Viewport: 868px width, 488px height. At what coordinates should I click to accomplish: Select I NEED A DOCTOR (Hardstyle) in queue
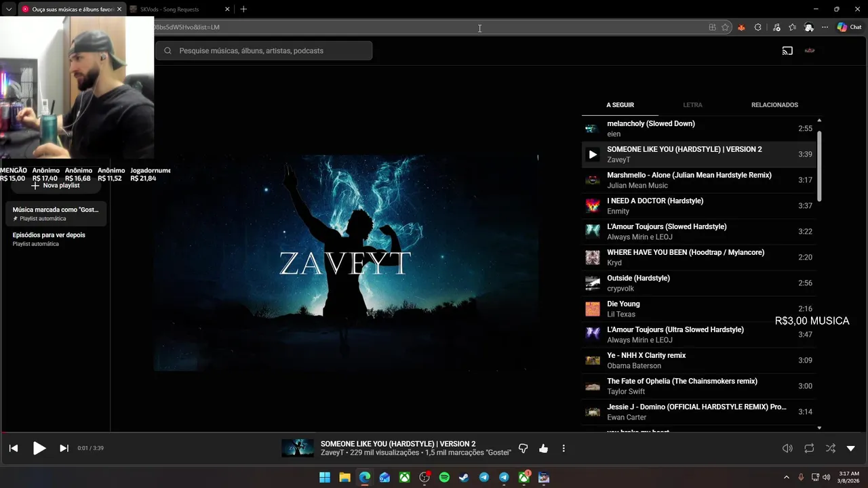coord(698,206)
